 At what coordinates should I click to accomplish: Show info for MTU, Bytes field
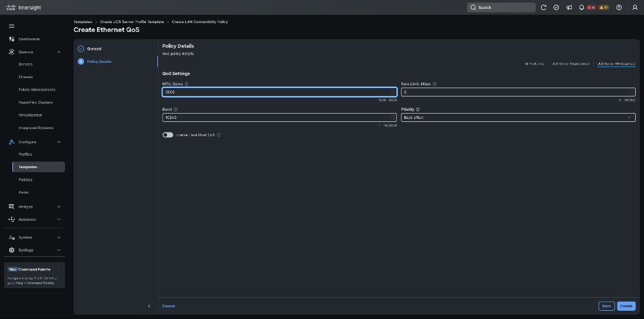[x=186, y=84]
